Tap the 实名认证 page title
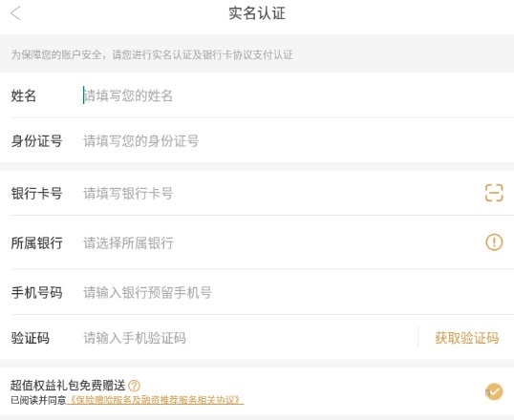 (257, 13)
